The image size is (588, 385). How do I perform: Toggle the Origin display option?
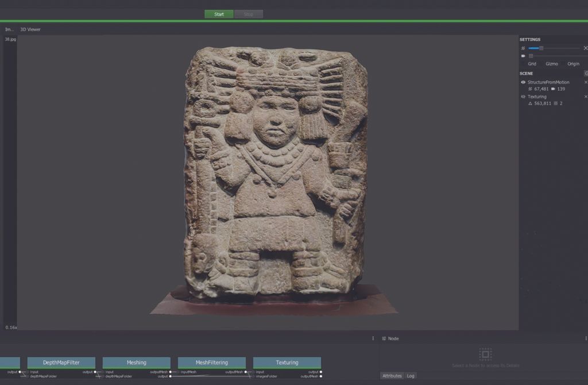click(x=572, y=64)
